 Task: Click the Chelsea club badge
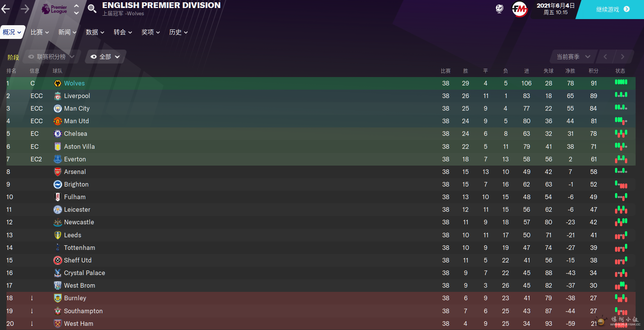(58, 134)
